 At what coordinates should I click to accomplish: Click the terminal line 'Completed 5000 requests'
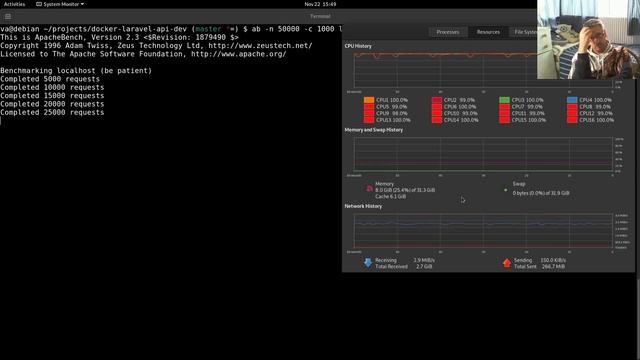pos(50,79)
